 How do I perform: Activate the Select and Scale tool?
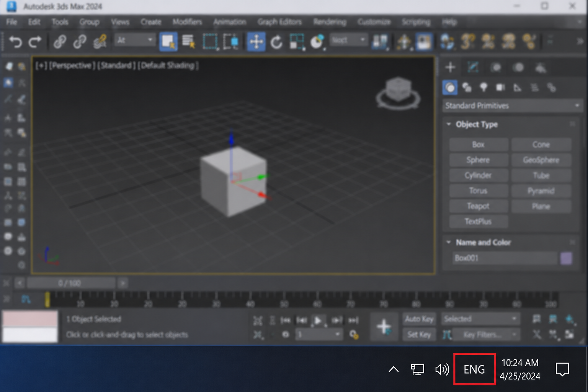click(297, 41)
